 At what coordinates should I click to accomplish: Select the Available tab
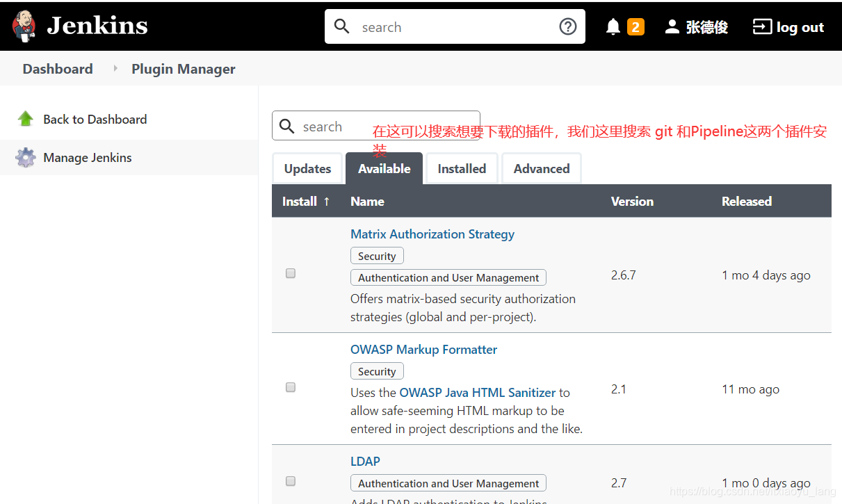tap(384, 169)
